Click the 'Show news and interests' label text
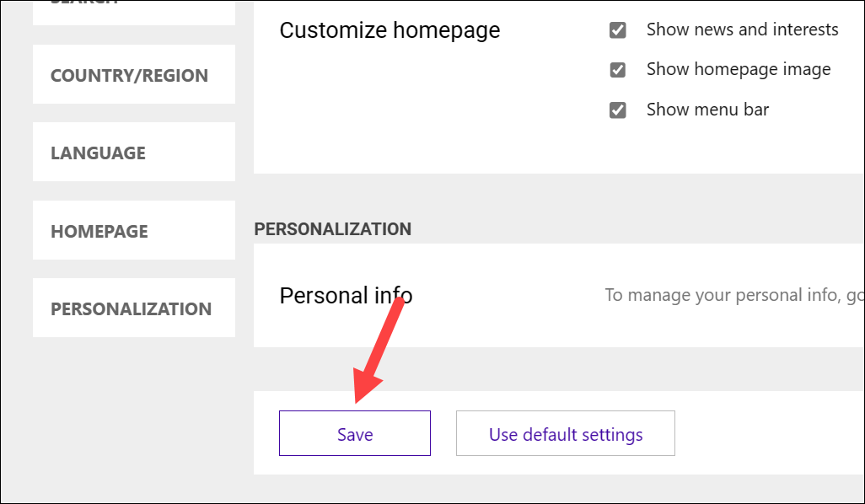The width and height of the screenshot is (865, 504). pyautogui.click(x=742, y=29)
